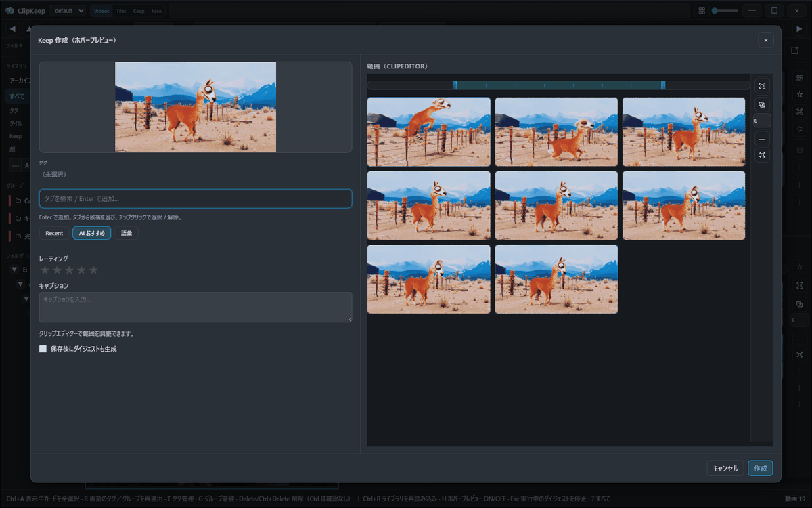Click the forward arrow at main toolbar right end

click(x=799, y=29)
